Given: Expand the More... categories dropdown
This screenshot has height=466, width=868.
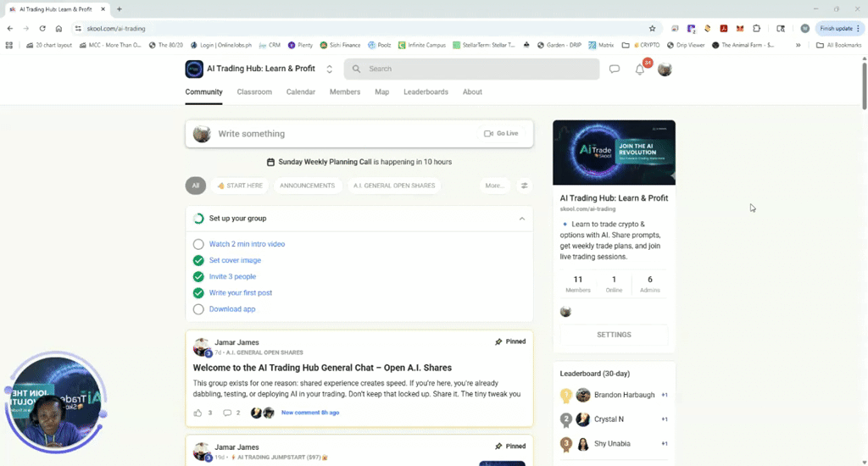Looking at the screenshot, I should 494,186.
